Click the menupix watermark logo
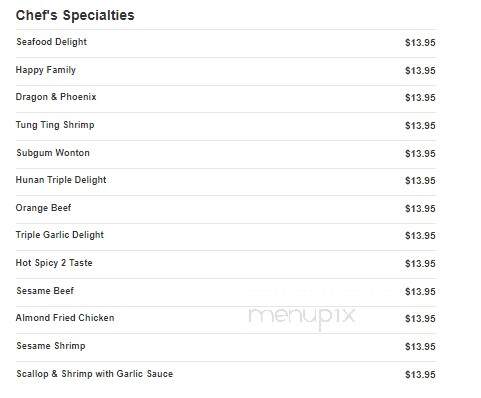Viewport: 481px width, 398px height. (x=302, y=316)
